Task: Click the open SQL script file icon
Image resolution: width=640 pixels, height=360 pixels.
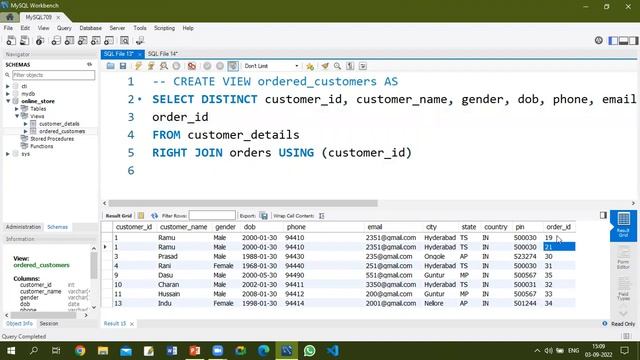Action: pos(24,40)
